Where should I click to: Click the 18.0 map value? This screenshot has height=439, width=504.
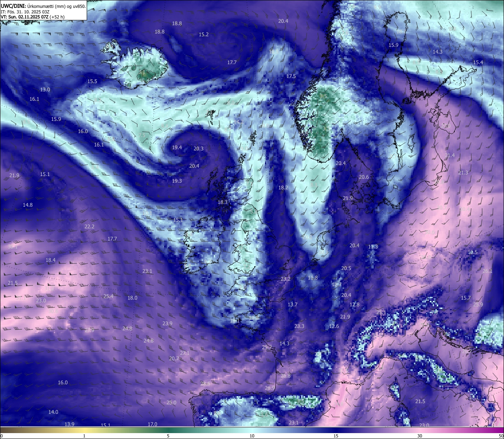tap(132, 298)
